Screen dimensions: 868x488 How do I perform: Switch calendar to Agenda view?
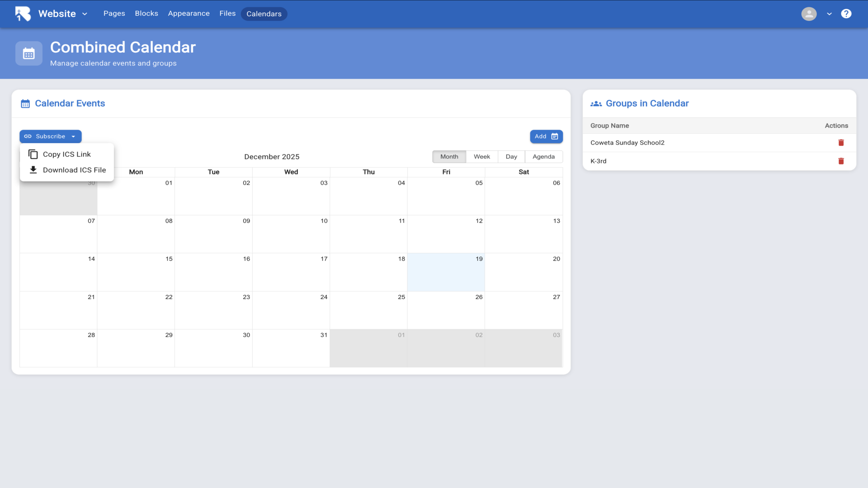point(543,157)
